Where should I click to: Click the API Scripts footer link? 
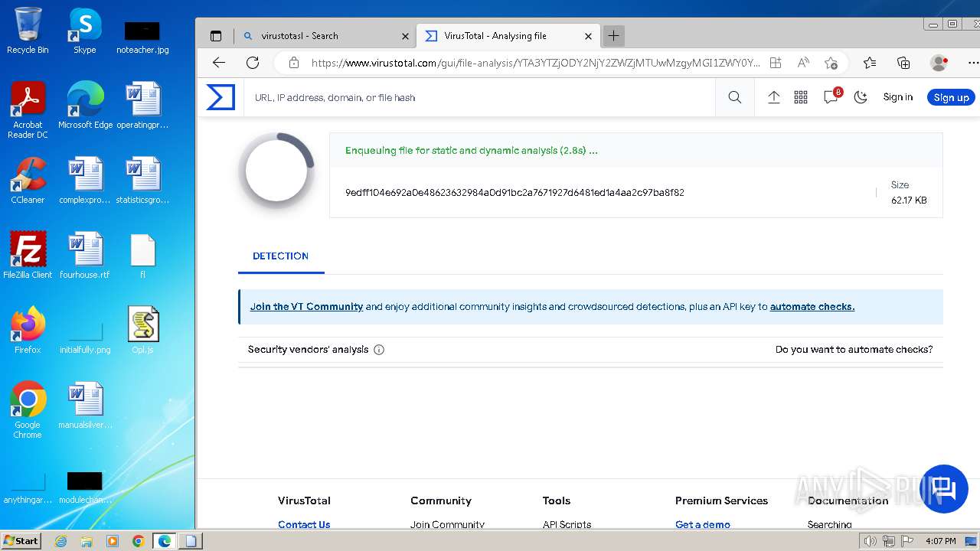[567, 524]
